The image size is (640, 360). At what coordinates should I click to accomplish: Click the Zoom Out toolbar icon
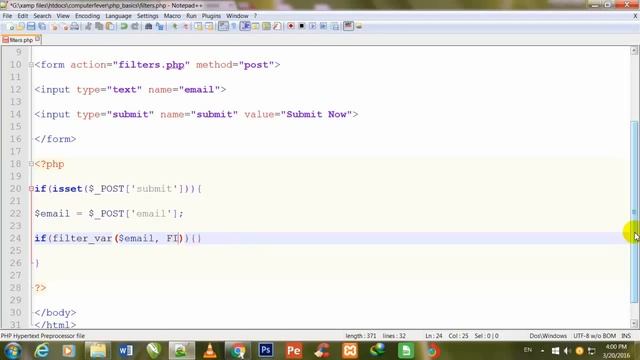coord(186,27)
